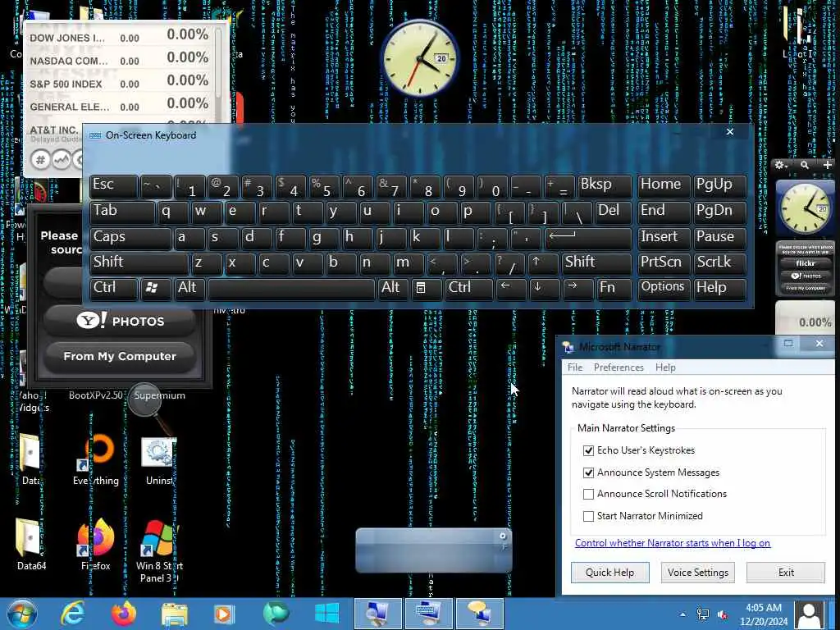Launch Internet Explorer from the taskbar
The image size is (840, 630).
(72, 614)
